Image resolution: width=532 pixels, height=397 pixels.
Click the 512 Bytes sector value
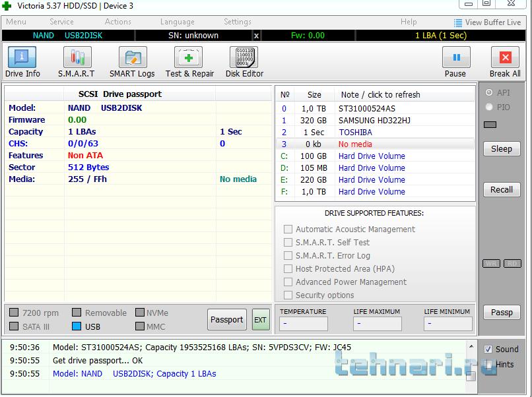click(x=88, y=167)
